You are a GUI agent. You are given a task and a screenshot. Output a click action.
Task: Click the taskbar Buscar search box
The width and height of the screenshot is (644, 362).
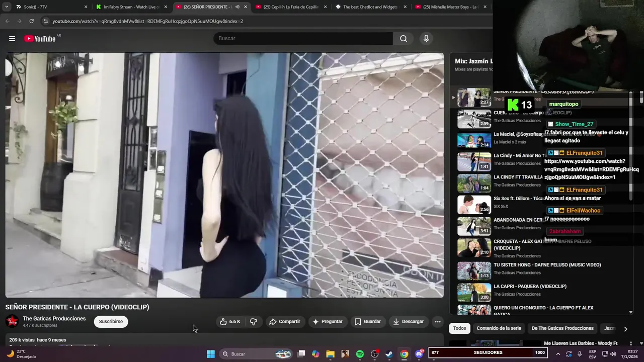(257, 354)
